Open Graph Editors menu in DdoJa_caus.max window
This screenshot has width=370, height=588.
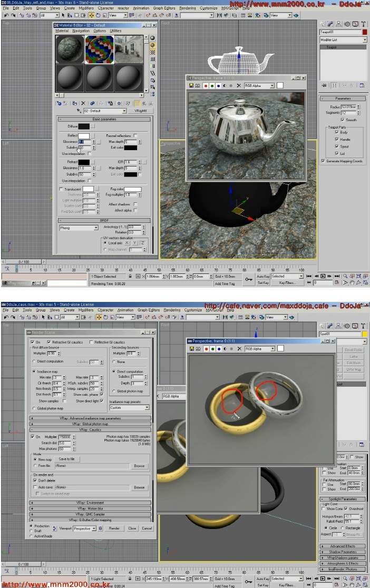[148, 310]
